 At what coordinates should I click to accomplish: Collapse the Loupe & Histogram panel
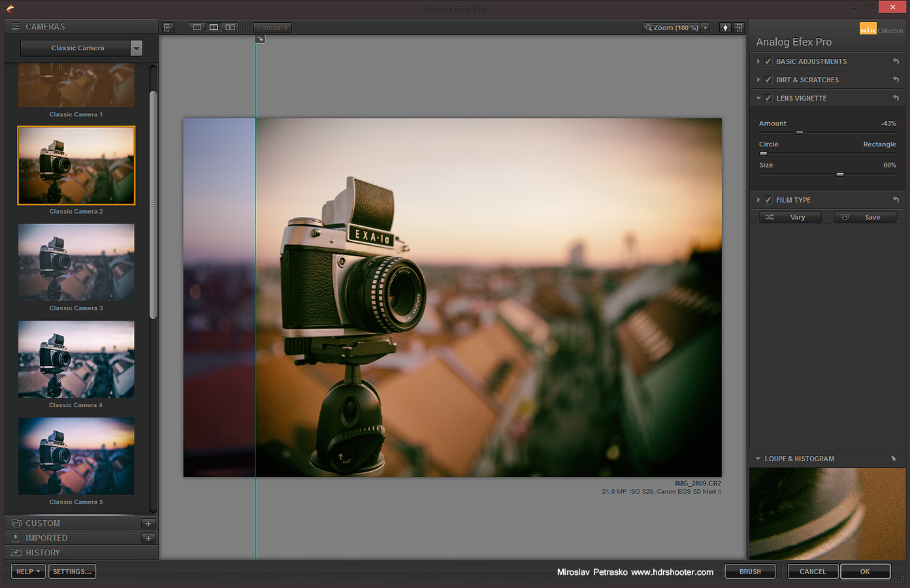[758, 459]
